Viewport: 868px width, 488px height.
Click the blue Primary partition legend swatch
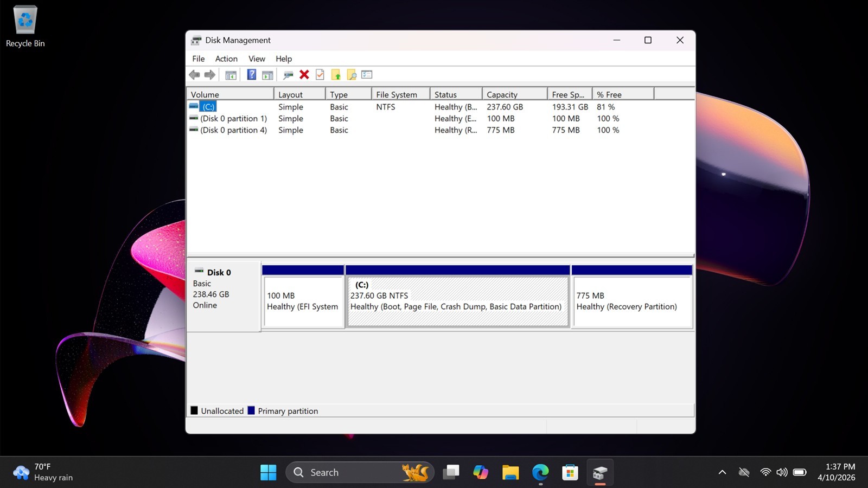click(251, 410)
